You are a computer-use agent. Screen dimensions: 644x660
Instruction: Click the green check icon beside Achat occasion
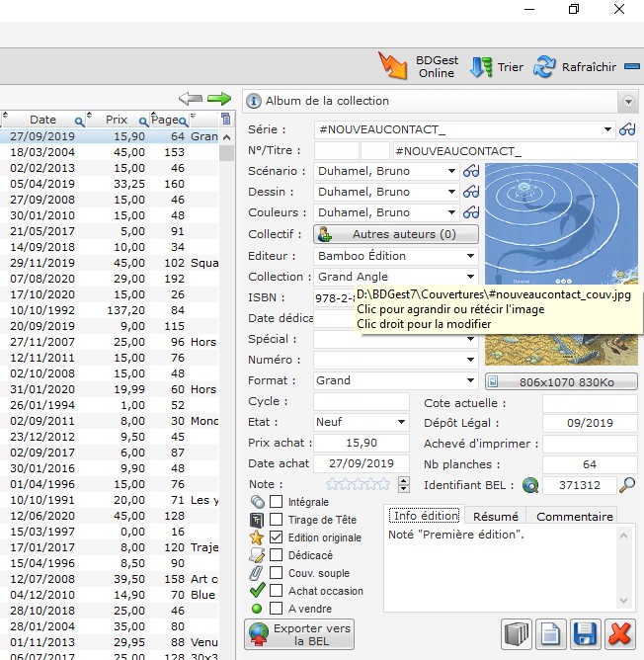[257, 590]
